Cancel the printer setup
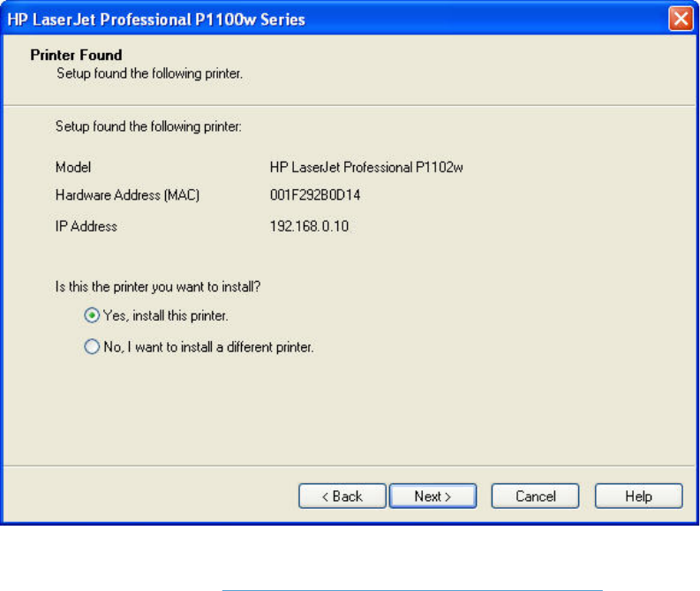This screenshot has height=591, width=700. coord(535,496)
